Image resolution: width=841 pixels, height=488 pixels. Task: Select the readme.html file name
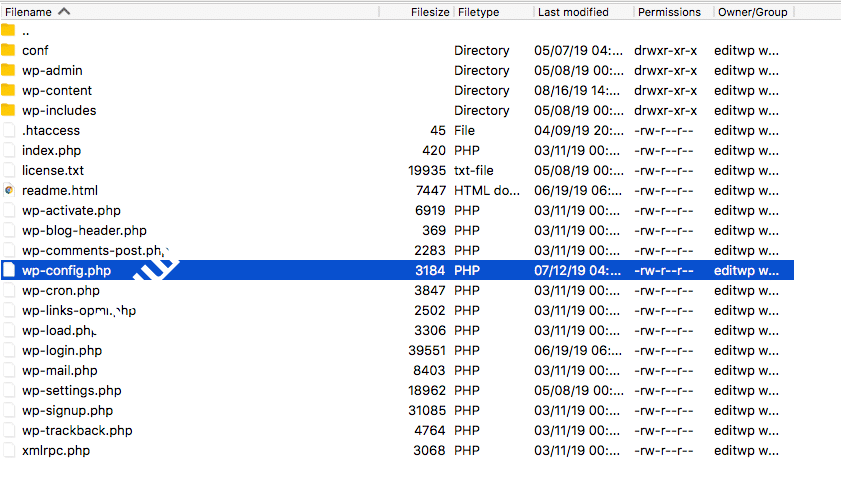[60, 190]
